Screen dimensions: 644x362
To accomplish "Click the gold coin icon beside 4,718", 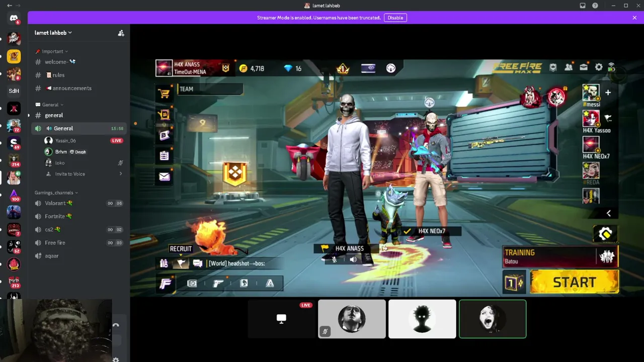I will click(244, 68).
